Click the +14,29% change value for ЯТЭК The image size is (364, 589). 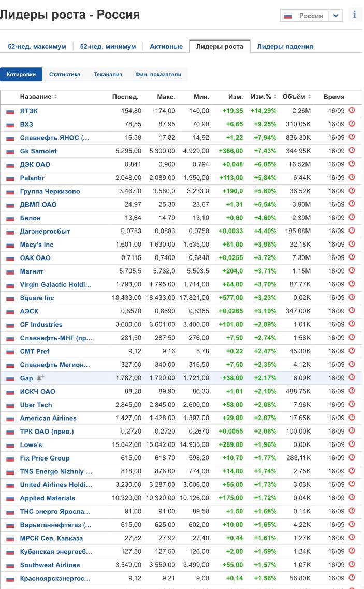coord(264,111)
